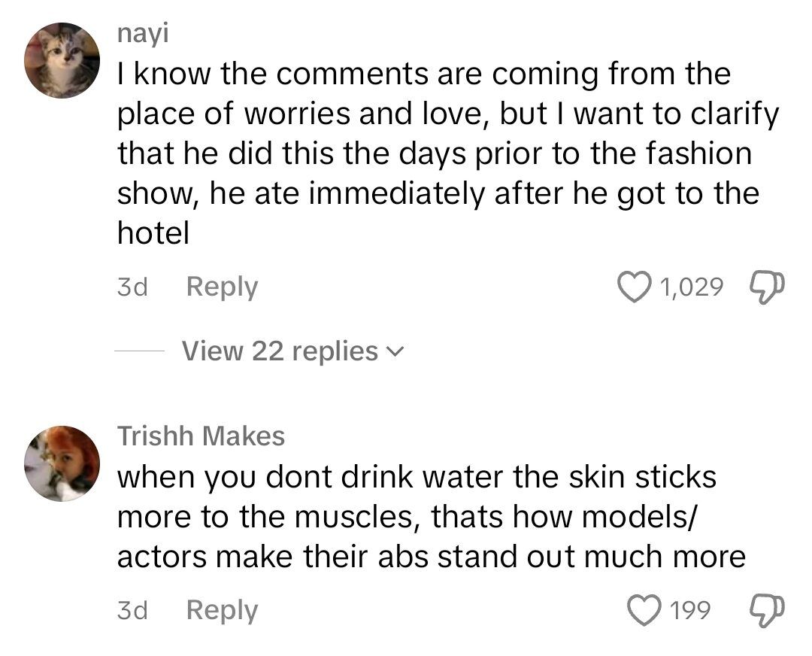Expand the 22 replies chevron arrow
This screenshot has width=812, height=656.
tap(395, 352)
